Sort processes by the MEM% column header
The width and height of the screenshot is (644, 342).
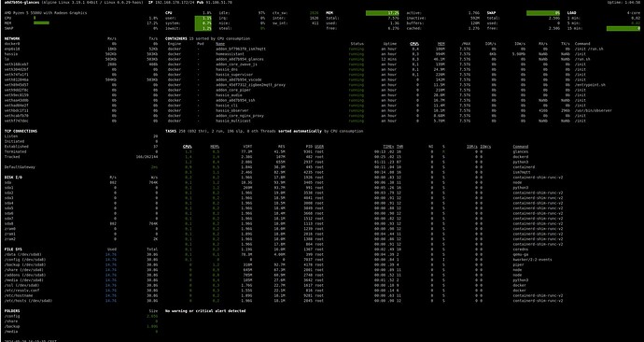[215, 147]
